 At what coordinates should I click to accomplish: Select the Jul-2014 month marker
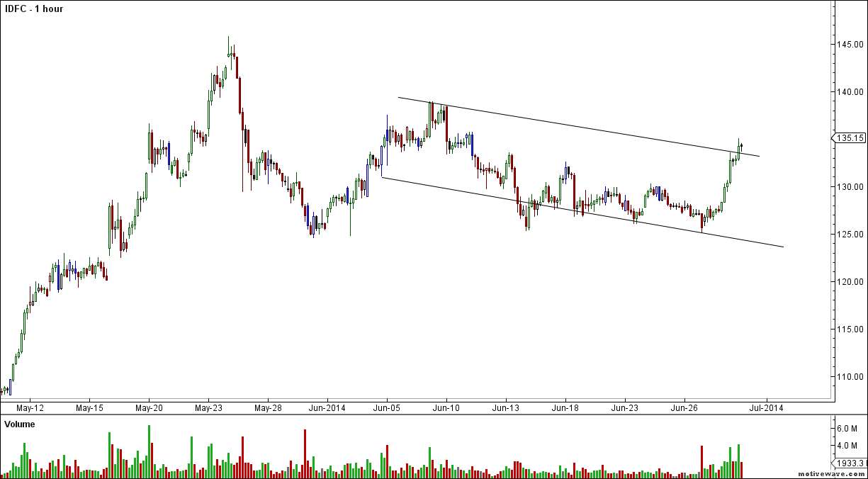766,408
